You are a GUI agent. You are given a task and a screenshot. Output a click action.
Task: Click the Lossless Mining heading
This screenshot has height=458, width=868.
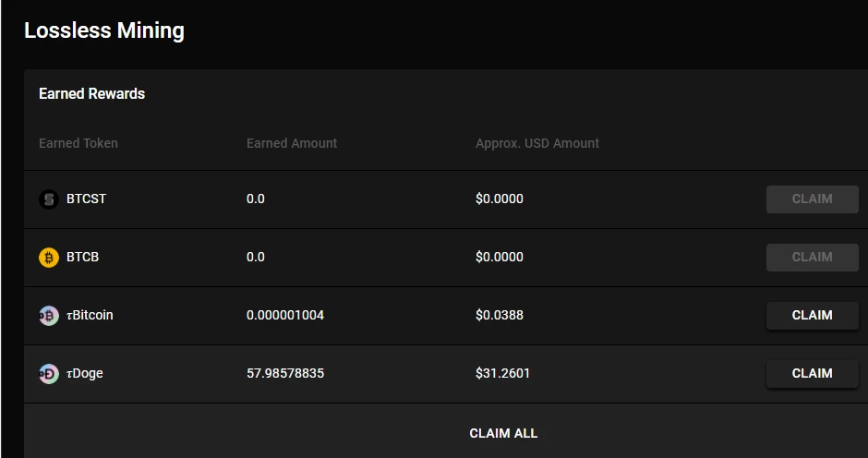[x=104, y=30]
